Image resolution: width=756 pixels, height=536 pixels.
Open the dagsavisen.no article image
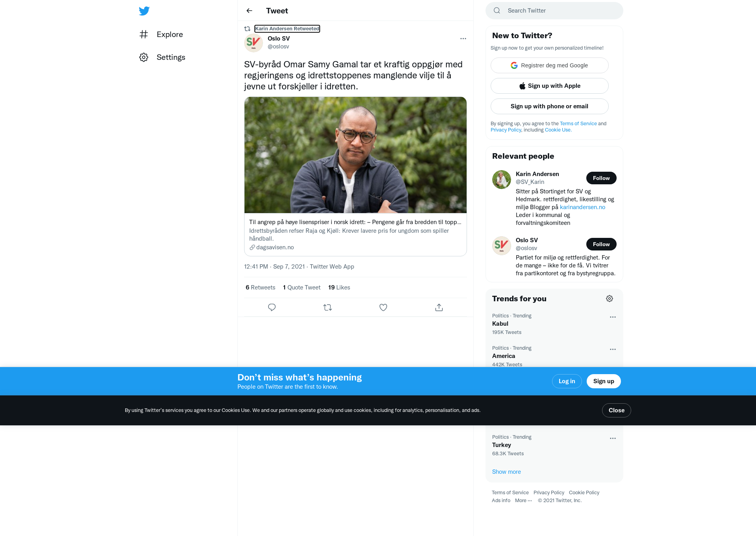[356, 155]
